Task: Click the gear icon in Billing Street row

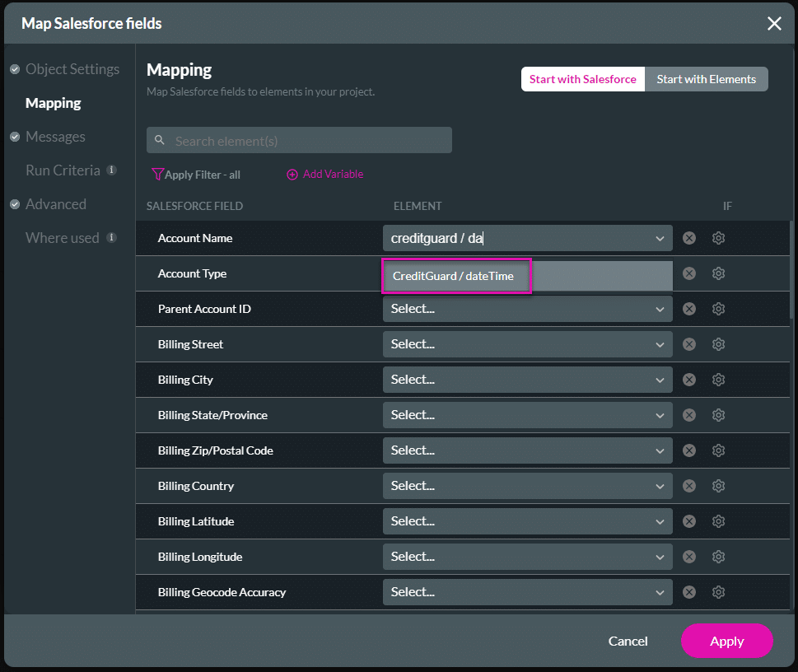Action: (x=718, y=345)
